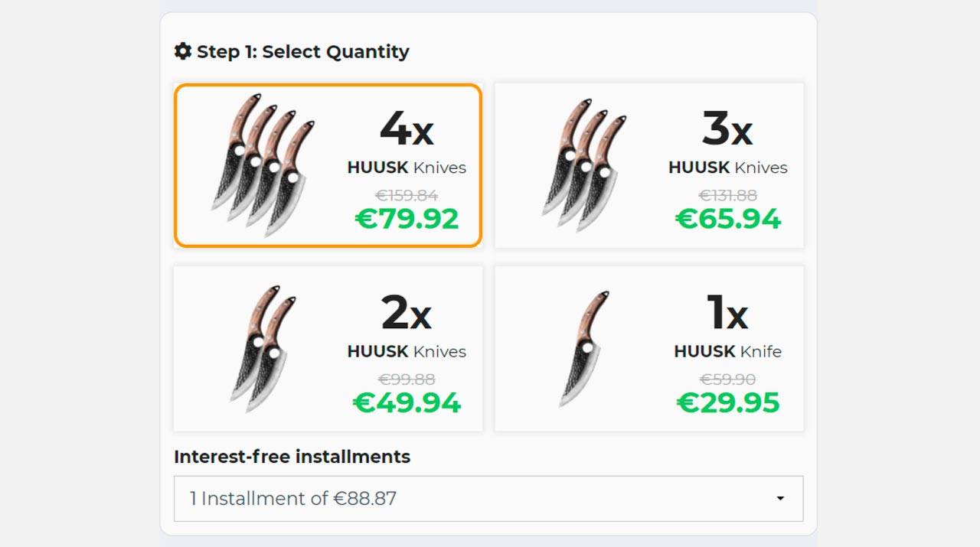Click the three knives product image
980x547 pixels.
point(584,164)
